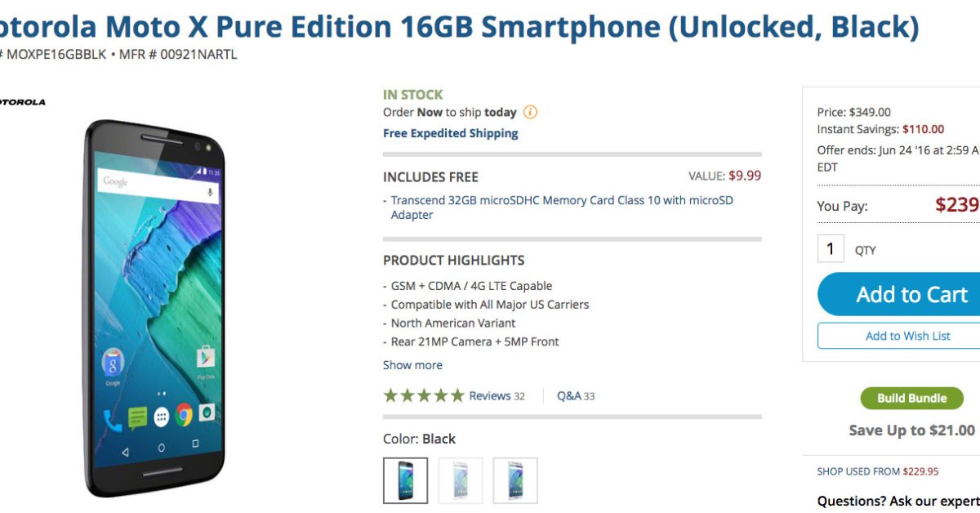Screen dimensions: 980x513
Task: Click the Free Expedited Shipping link
Action: pyautogui.click(x=450, y=133)
